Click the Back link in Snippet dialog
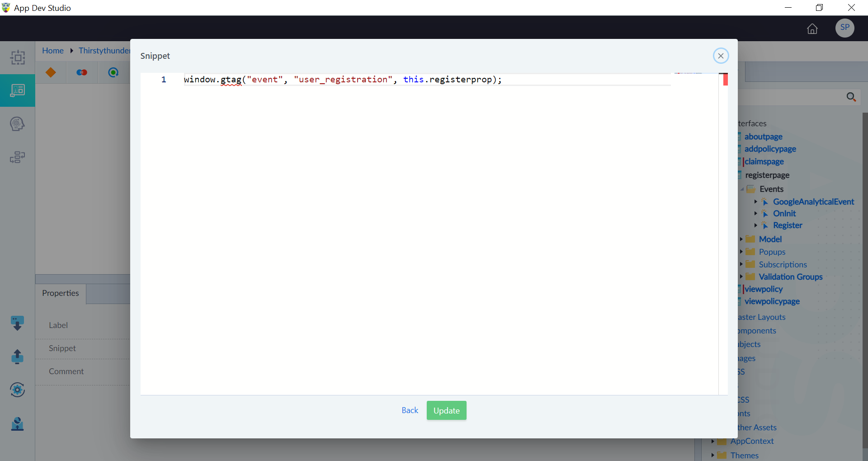Image resolution: width=868 pixels, height=461 pixels. click(410, 410)
